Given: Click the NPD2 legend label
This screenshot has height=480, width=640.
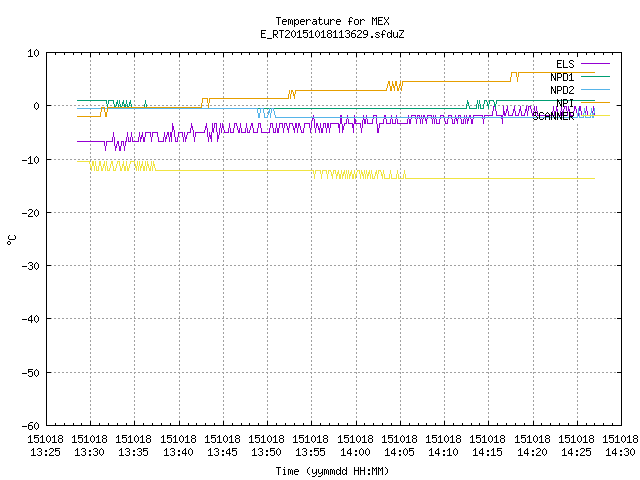Looking at the screenshot, I should [562, 90].
